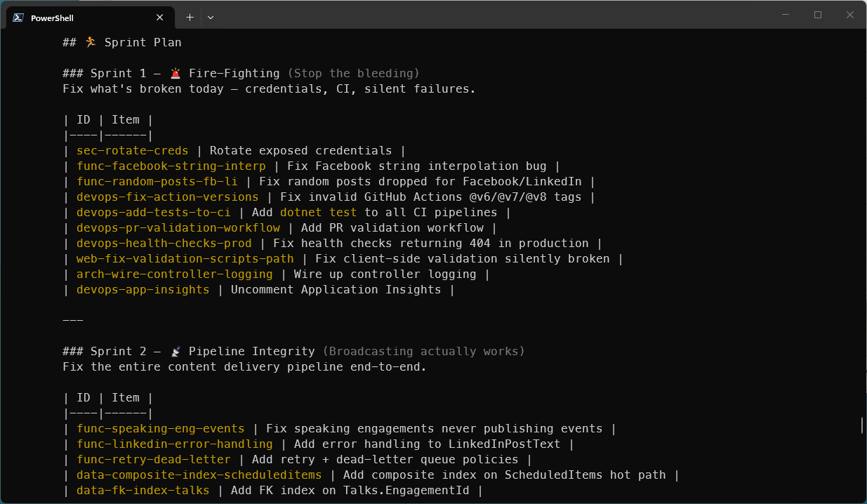
Task: Click the func-facebook-string-interp item
Action: coord(171,166)
